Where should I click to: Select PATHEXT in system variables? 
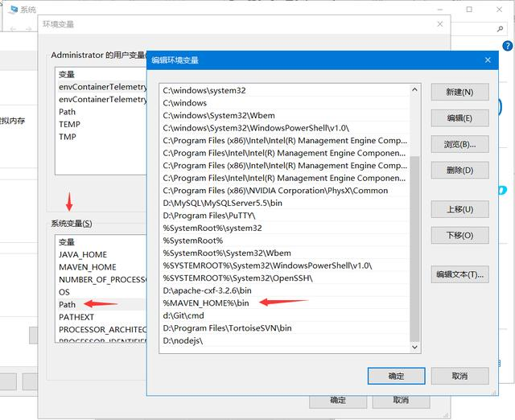[101, 317]
